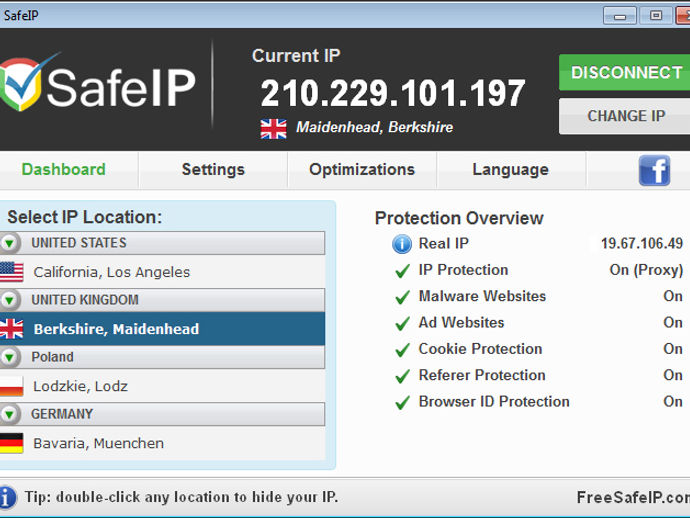Image resolution: width=690 pixels, height=518 pixels.
Task: Select Lodzkie, Lodz location
Action: click(162, 386)
